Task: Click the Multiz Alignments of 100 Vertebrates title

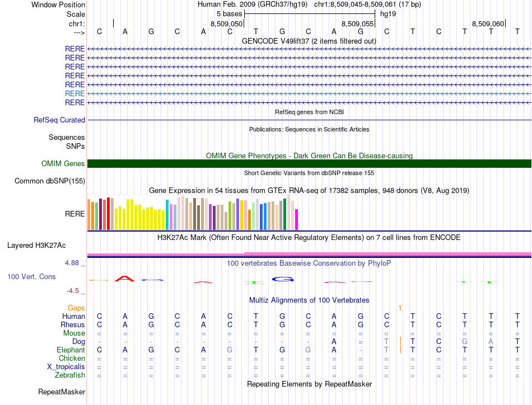Action: coord(309,300)
